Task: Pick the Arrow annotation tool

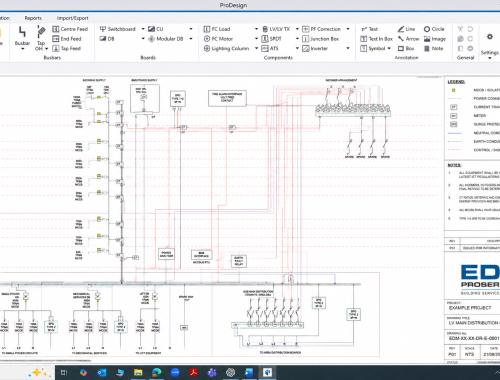Action: (x=408, y=39)
